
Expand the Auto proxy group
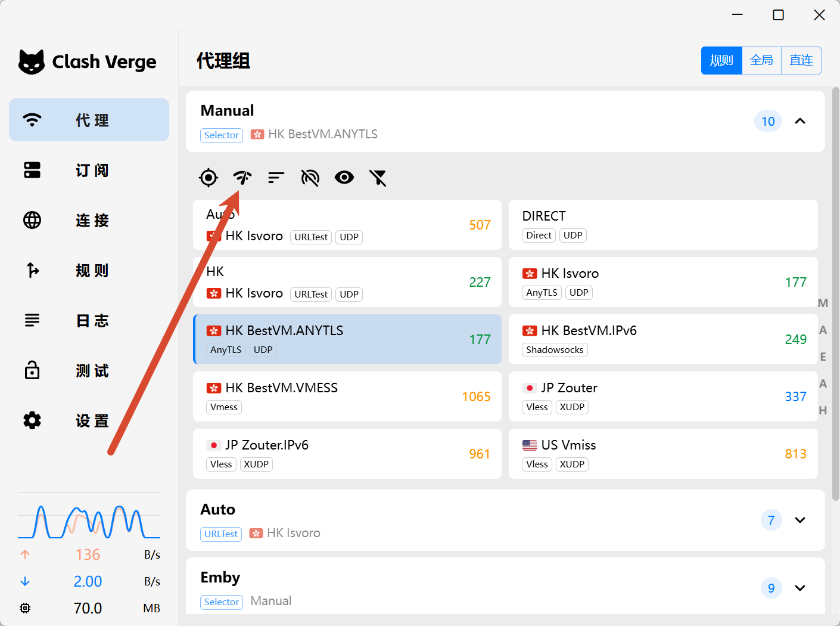pyautogui.click(x=800, y=520)
